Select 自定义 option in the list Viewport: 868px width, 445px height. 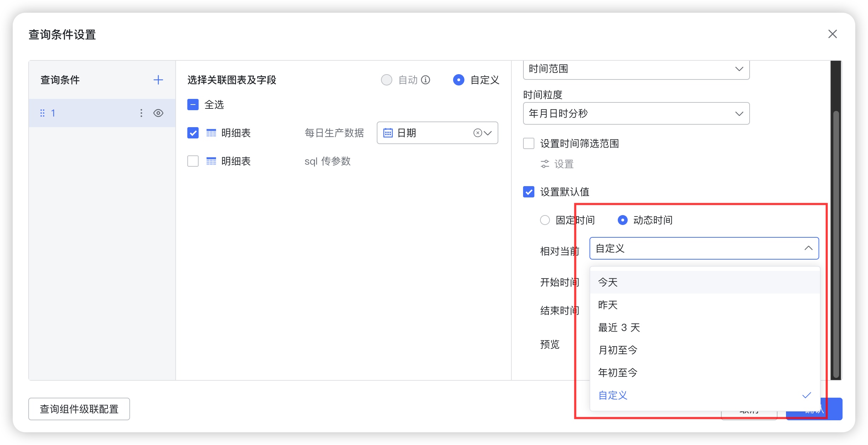pyautogui.click(x=705, y=395)
